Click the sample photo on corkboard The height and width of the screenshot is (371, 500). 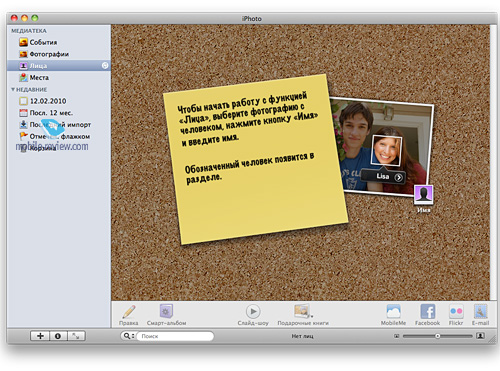coord(382,147)
